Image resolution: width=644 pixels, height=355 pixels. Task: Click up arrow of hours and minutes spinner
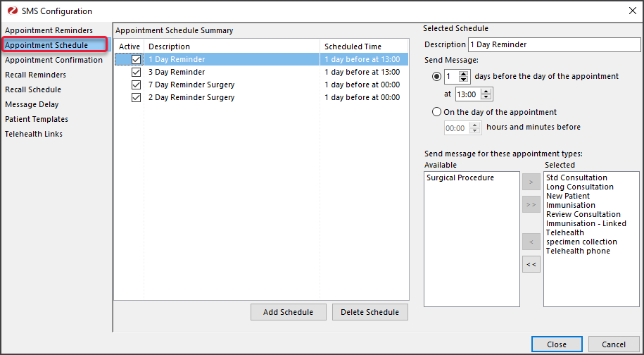[475, 125]
